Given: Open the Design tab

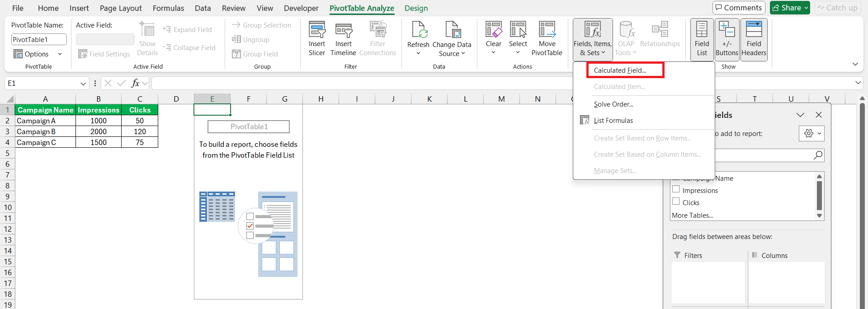Looking at the screenshot, I should click(416, 8).
